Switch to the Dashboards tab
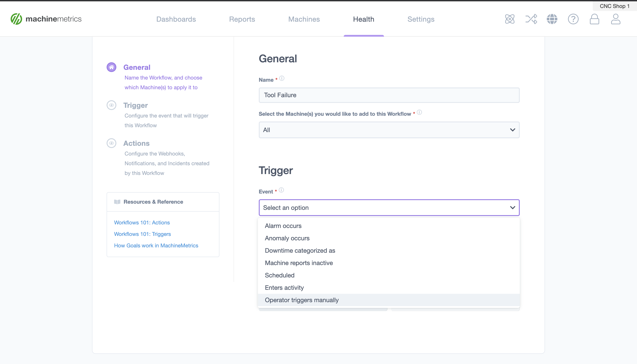637x364 pixels. (176, 19)
